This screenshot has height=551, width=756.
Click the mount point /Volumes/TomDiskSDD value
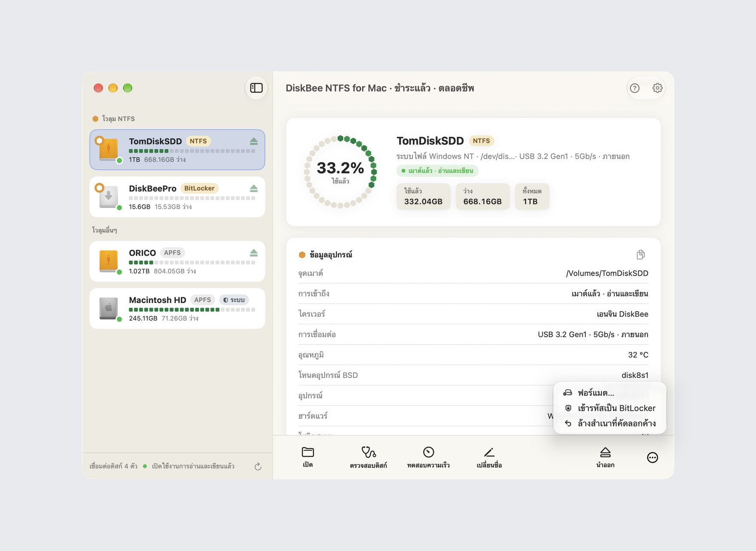607,273
